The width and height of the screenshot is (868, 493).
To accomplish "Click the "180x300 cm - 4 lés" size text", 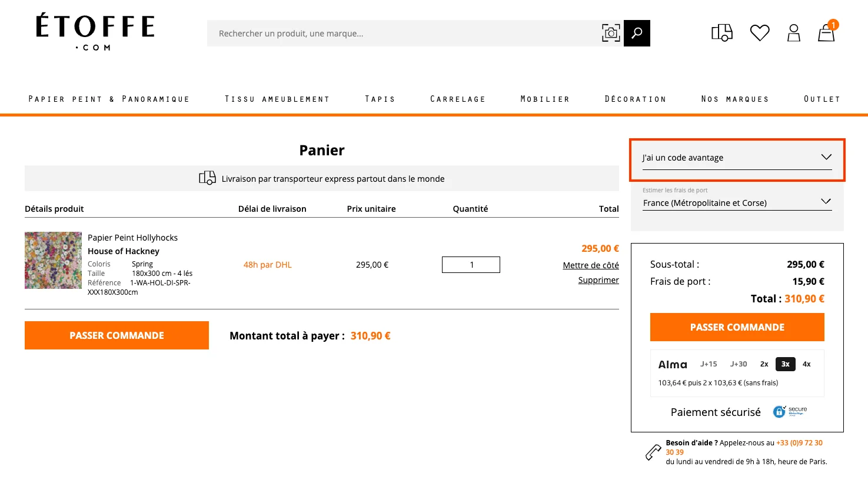I will 162,274.
